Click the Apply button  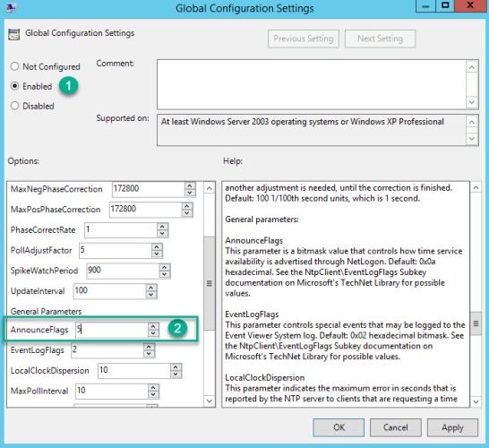(x=452, y=427)
